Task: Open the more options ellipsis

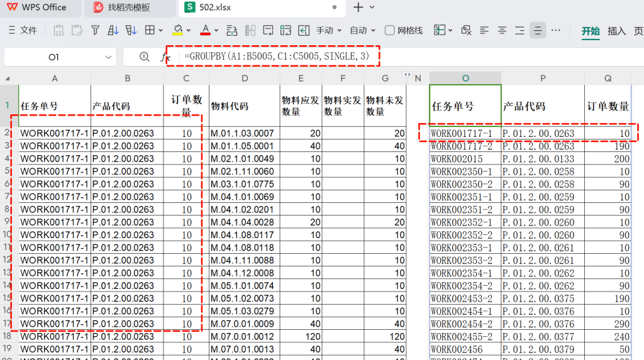Action: click(x=556, y=30)
